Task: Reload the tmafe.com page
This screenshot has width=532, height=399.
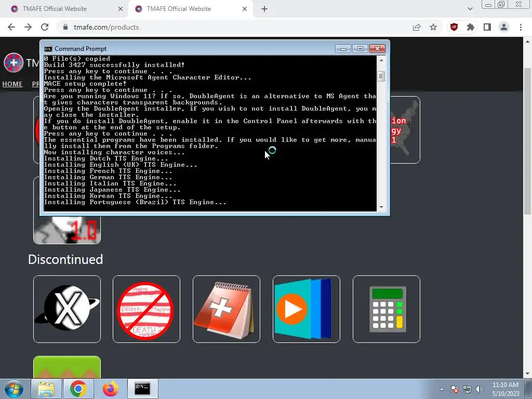Action: pyautogui.click(x=45, y=27)
